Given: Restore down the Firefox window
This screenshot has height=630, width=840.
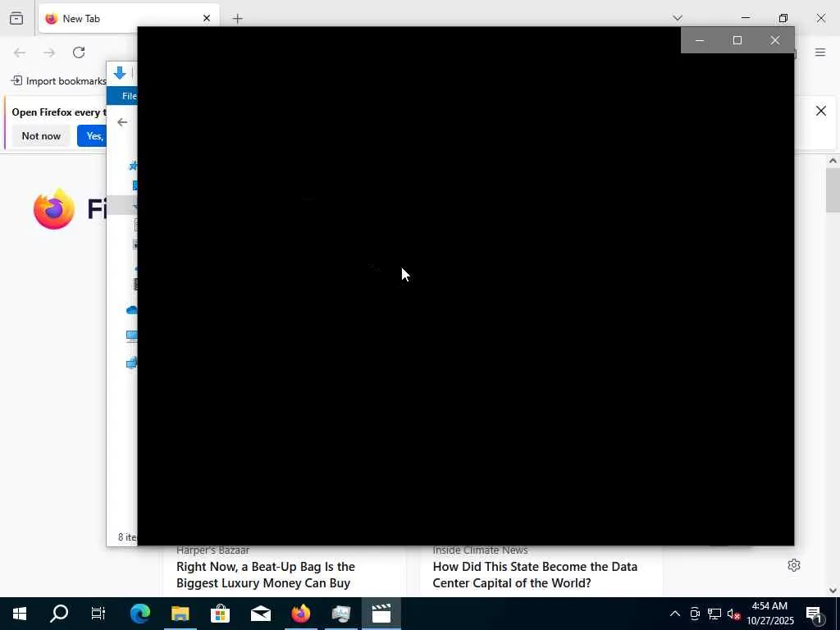Looking at the screenshot, I should tap(783, 18).
